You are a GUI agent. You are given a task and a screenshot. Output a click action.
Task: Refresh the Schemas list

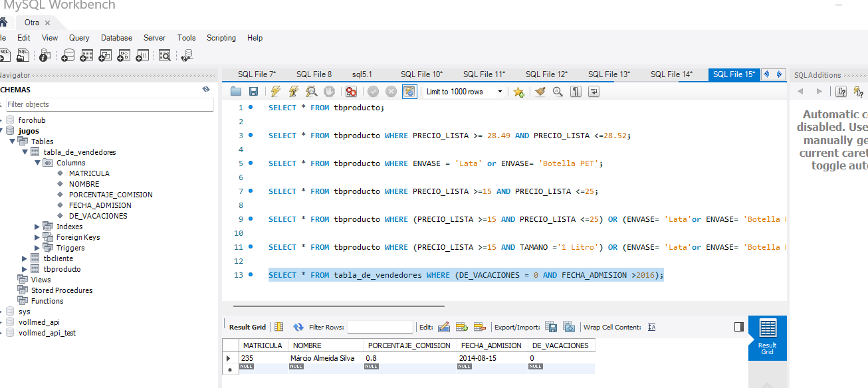[x=206, y=90]
